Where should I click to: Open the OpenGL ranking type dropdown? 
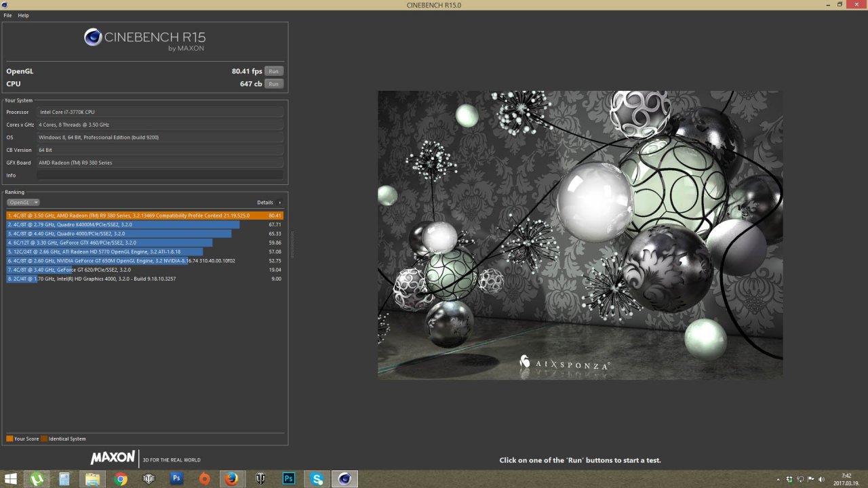[x=23, y=203]
